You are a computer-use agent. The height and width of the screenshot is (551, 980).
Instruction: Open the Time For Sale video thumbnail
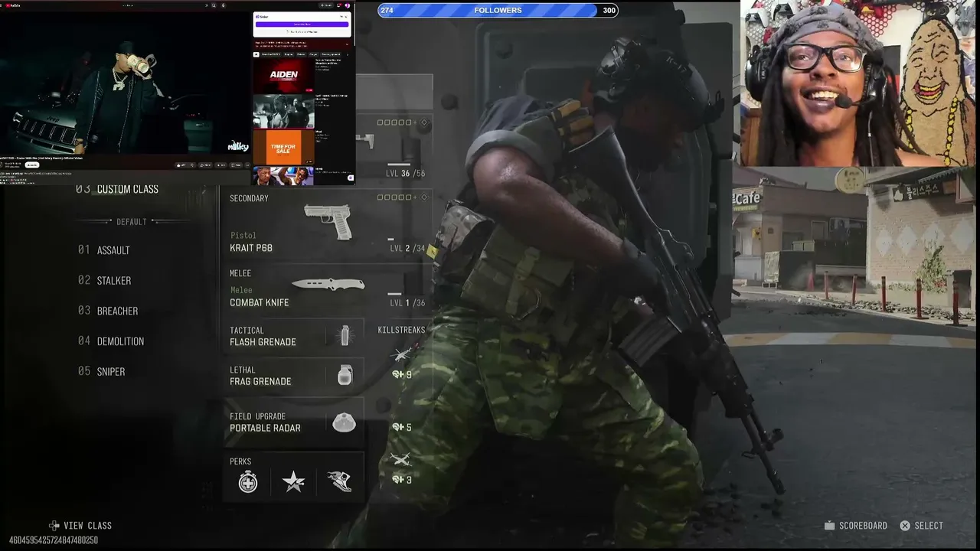283,148
